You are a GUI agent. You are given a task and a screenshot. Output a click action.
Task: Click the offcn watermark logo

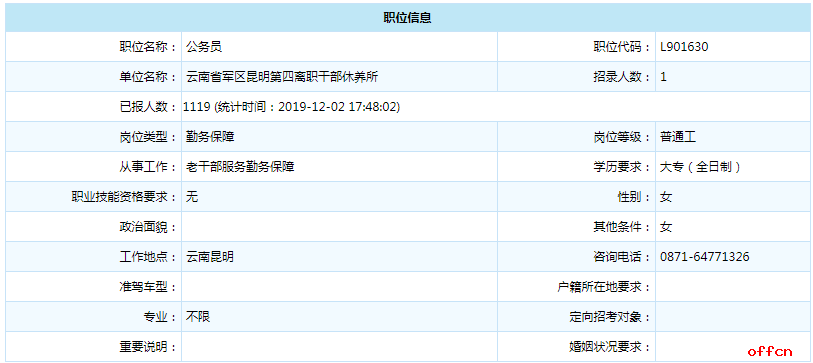pyautogui.click(x=770, y=353)
